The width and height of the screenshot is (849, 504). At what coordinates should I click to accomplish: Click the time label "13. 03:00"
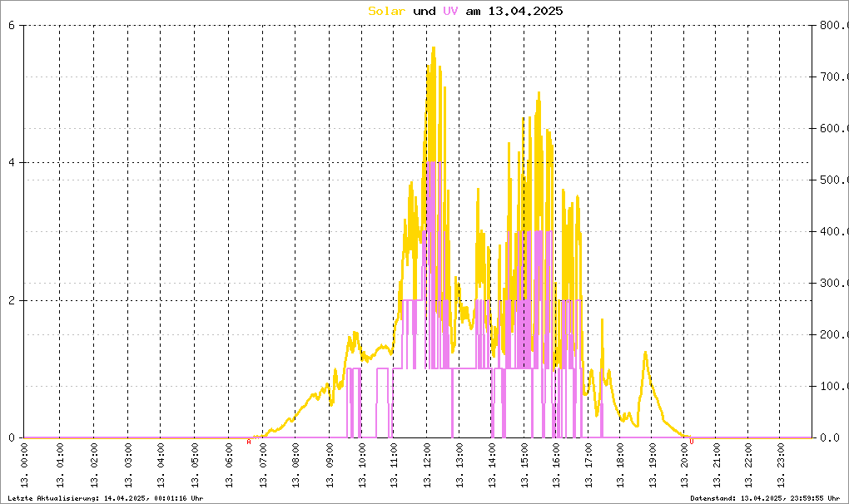[x=128, y=466]
